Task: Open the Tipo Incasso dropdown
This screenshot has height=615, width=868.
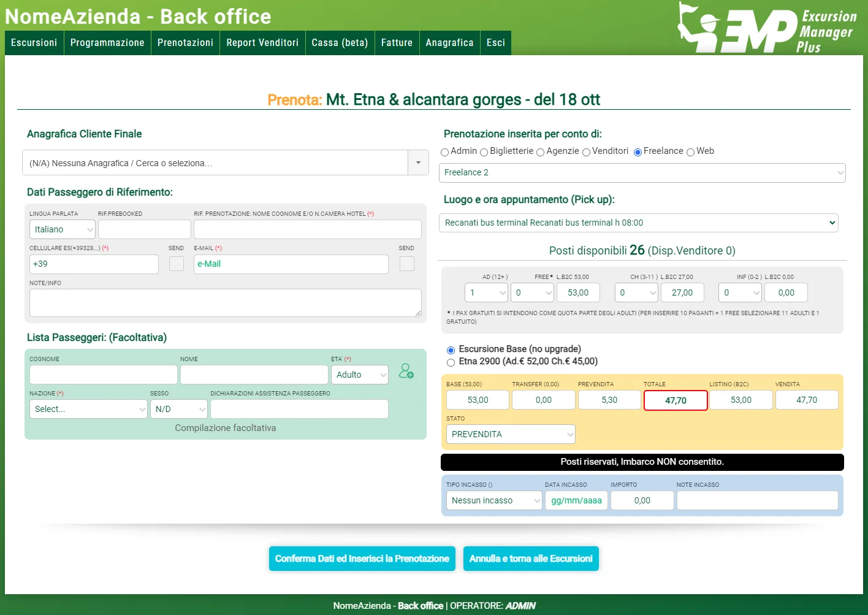Action: [x=494, y=500]
